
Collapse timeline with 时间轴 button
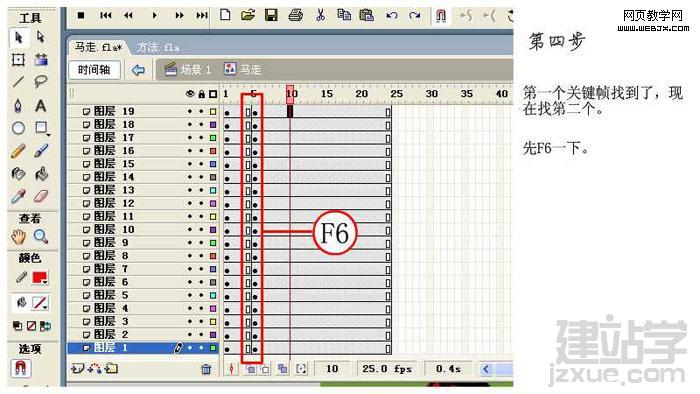click(x=94, y=70)
